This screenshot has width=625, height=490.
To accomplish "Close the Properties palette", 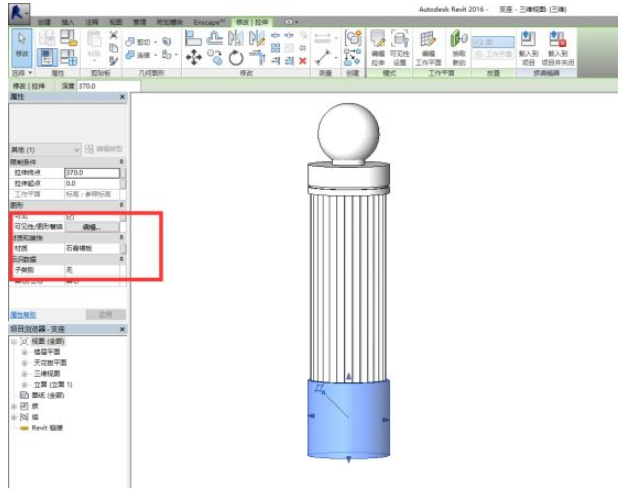I will [122, 97].
